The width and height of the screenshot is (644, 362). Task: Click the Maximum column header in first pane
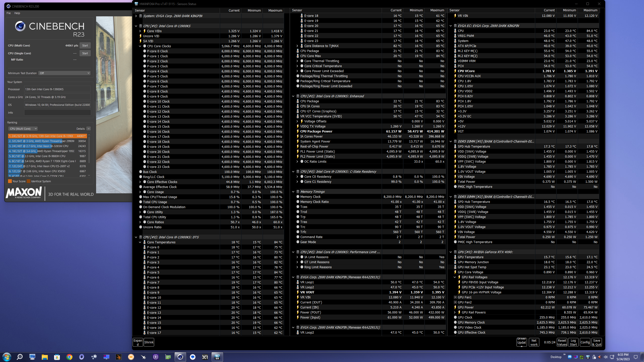[273, 10]
